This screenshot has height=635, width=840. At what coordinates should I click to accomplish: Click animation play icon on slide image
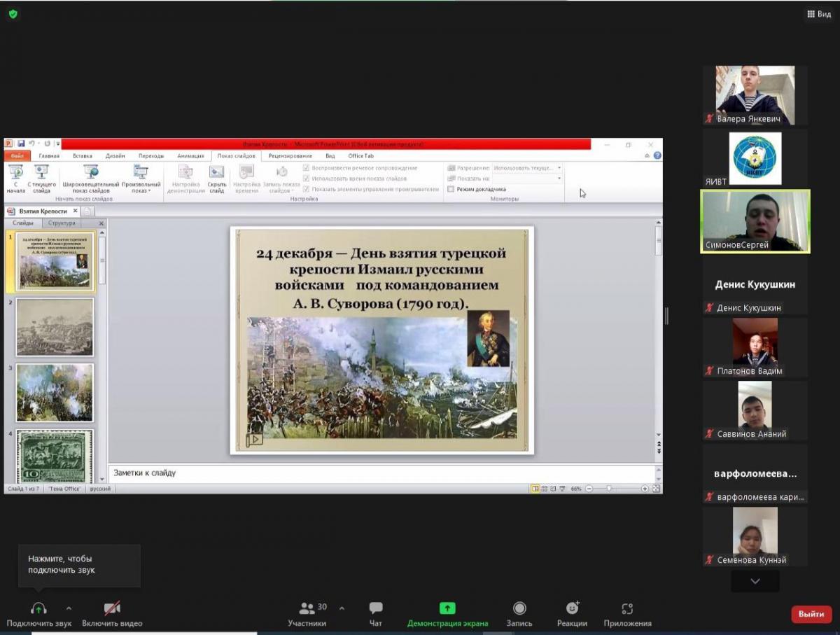253,440
